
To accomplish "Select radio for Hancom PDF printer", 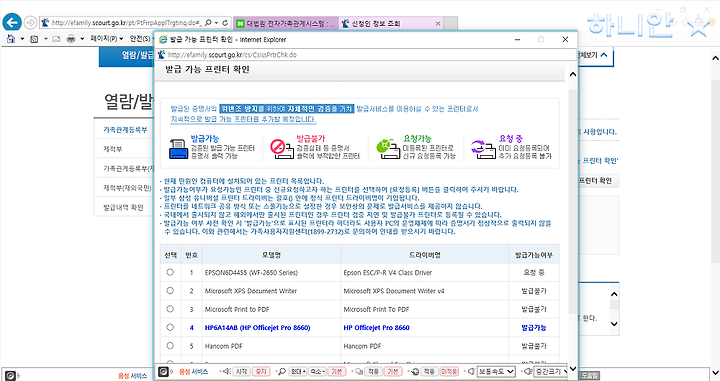I will pyautogui.click(x=170, y=346).
